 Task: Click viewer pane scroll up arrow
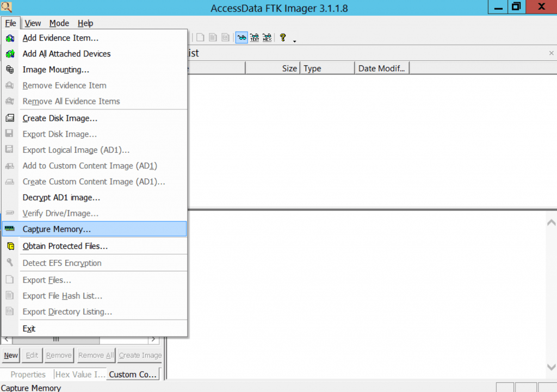tap(552, 222)
